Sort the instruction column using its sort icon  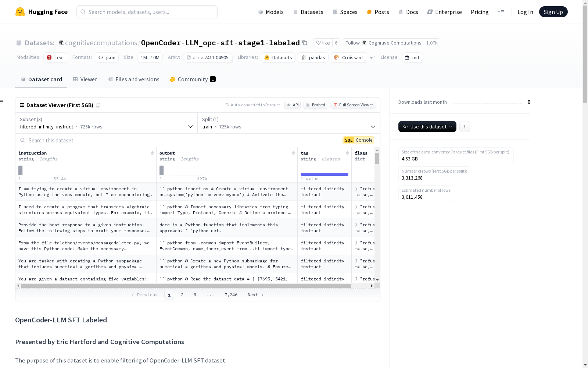[x=152, y=153]
